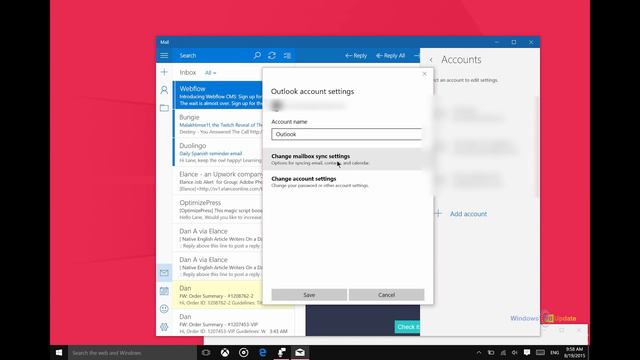Show hidden tray icons chevron
Viewport: 640px width, 360px height.
479,353
